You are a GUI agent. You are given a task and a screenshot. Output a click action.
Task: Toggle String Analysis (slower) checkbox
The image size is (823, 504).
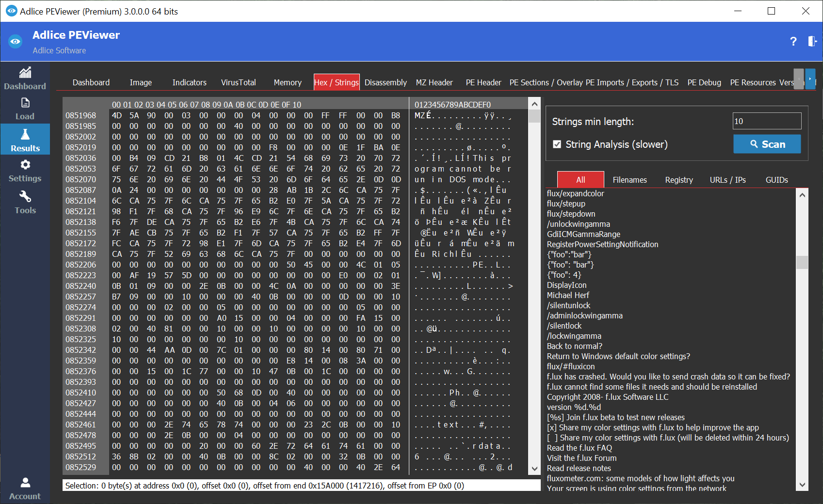(557, 144)
